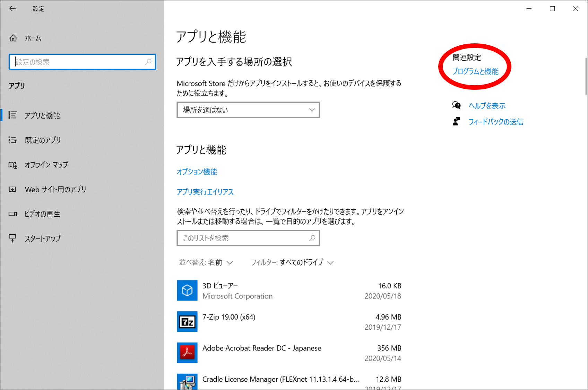Select the Adobe Acrobat Reader app icon

coord(187,353)
